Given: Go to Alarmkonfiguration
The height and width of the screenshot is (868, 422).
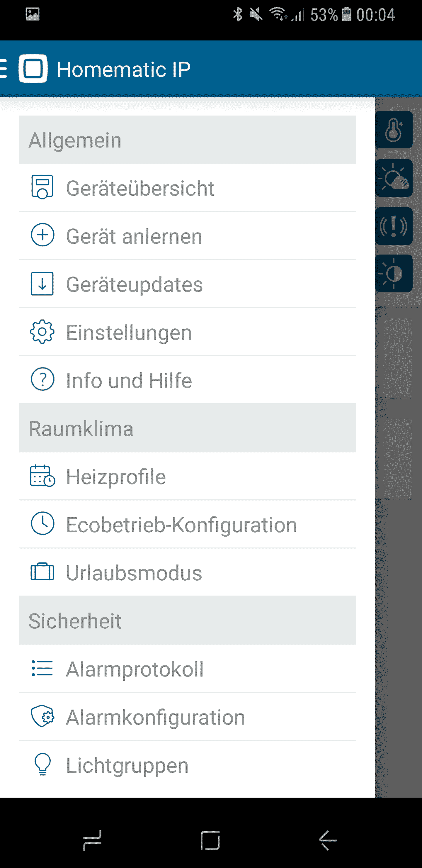Looking at the screenshot, I should pyautogui.click(x=155, y=717).
